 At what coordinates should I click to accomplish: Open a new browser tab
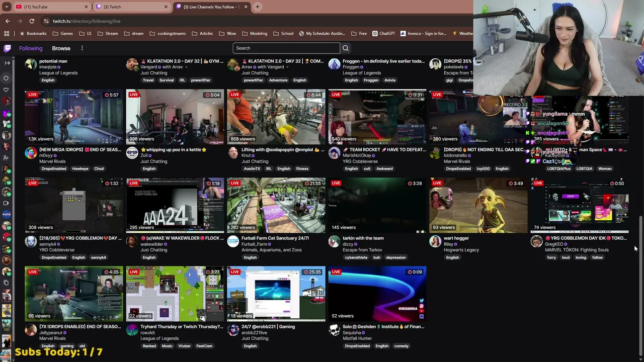coord(258,7)
